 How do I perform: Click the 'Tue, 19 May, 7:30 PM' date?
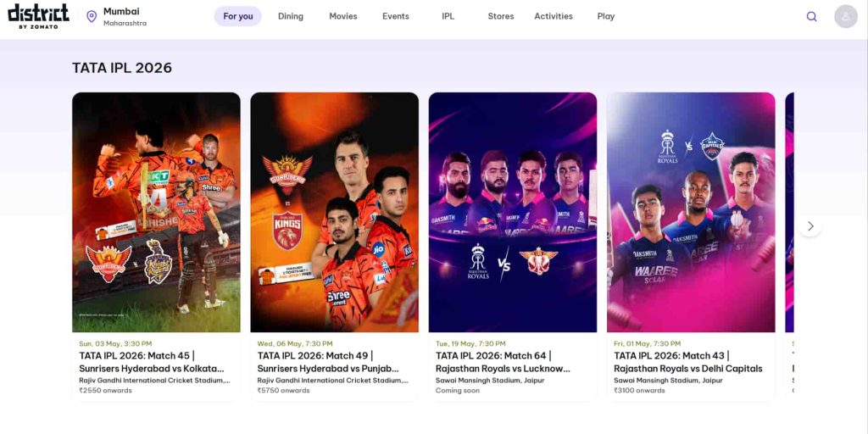[470, 344]
